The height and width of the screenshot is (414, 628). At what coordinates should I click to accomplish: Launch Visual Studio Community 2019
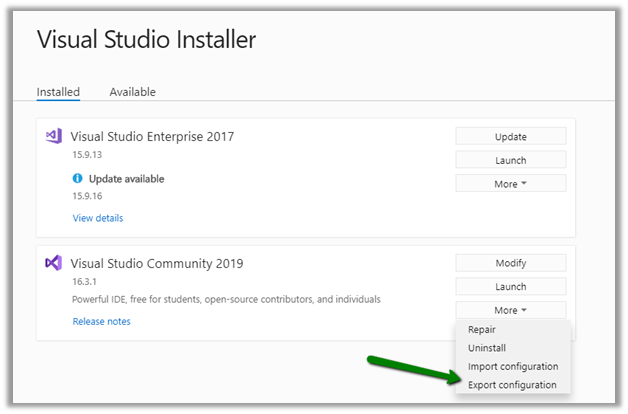tap(510, 287)
